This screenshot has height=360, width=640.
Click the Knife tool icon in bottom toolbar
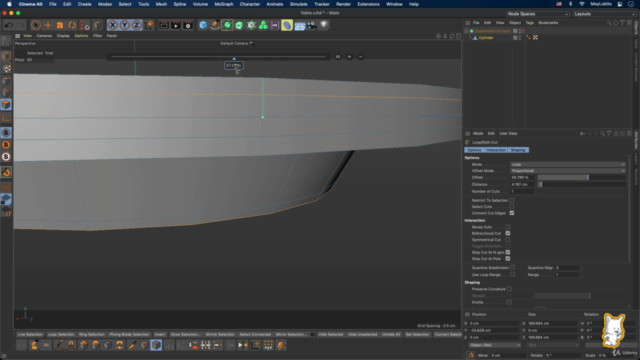132,345
